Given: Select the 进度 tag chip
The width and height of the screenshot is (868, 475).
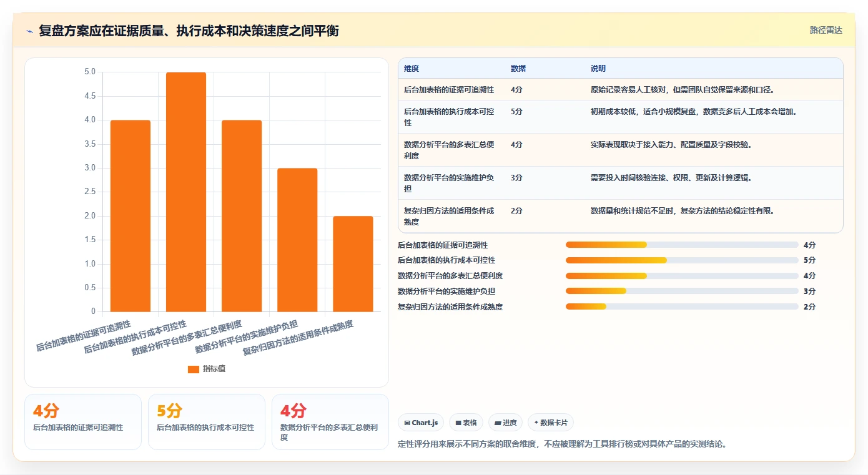Looking at the screenshot, I should coord(505,423).
